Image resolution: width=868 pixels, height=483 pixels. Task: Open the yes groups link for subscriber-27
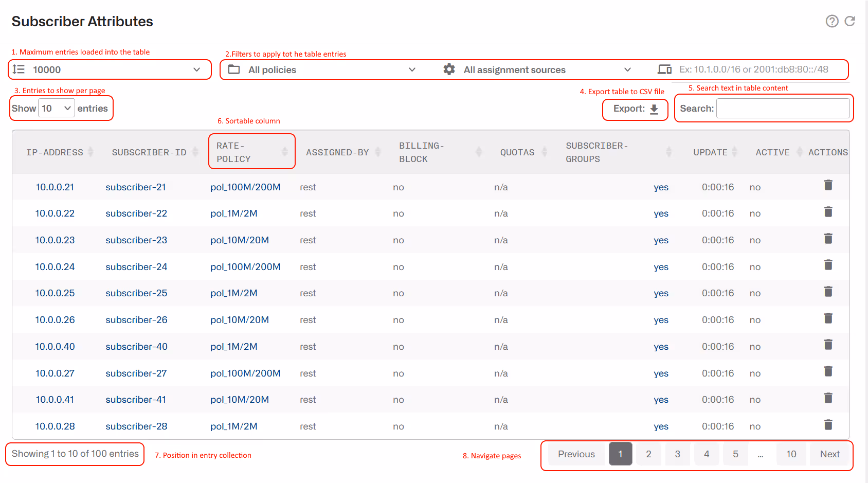pos(661,374)
